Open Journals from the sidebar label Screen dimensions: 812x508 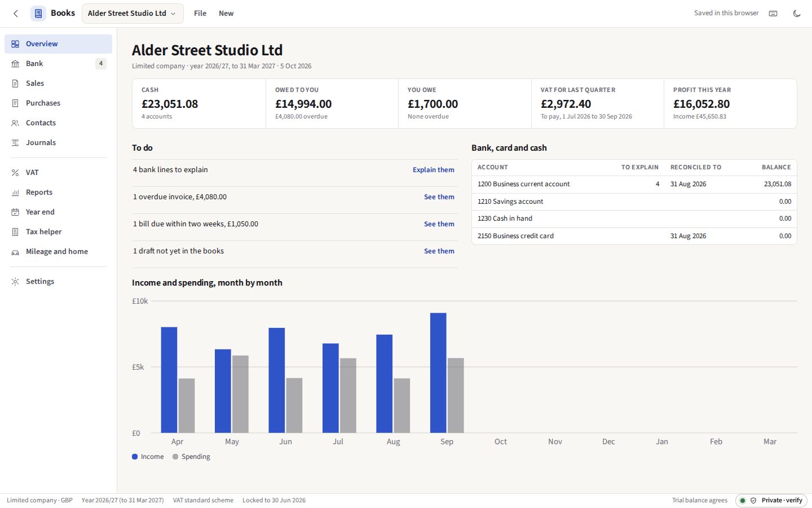pyautogui.click(x=41, y=143)
